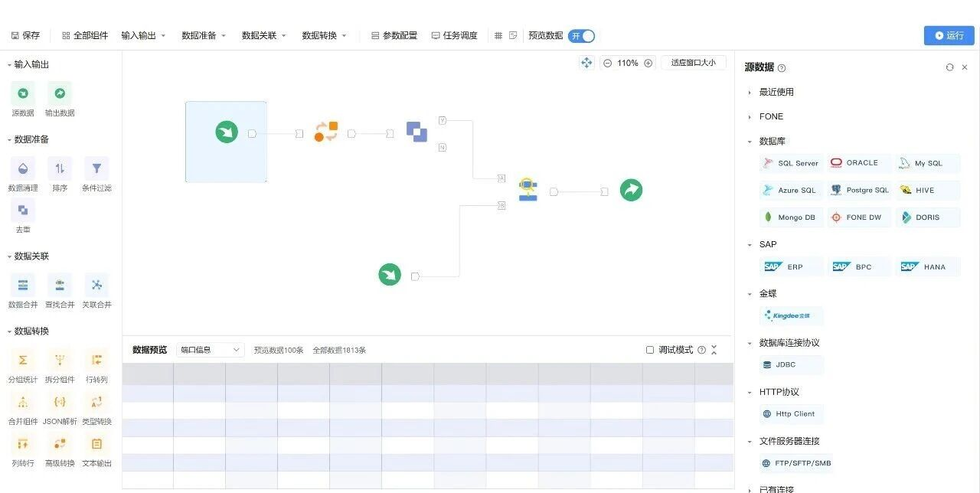Click the 适应窗口大小 fit window button
Image resolution: width=980 pixels, height=493 pixels.
tap(693, 63)
